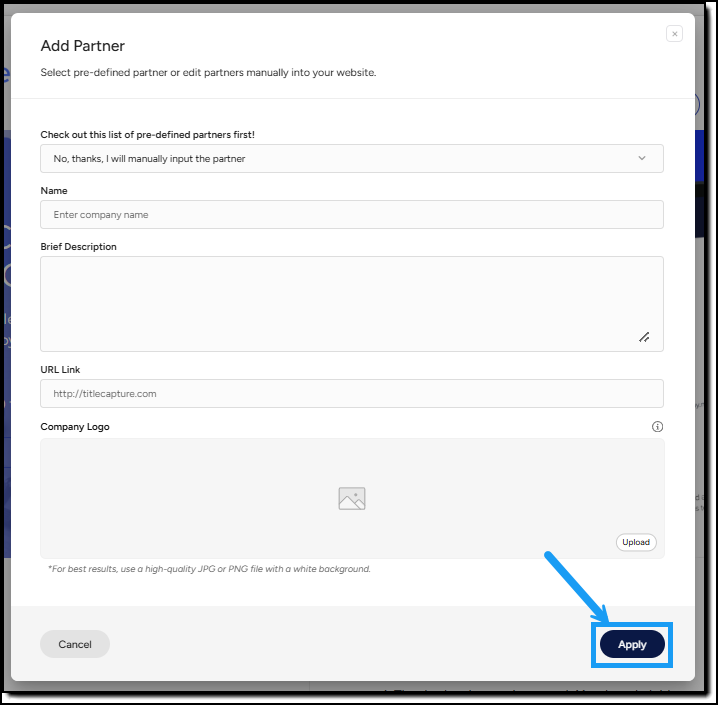The image size is (724, 707).
Task: Click inside the Brief Description text area
Action: point(352,304)
